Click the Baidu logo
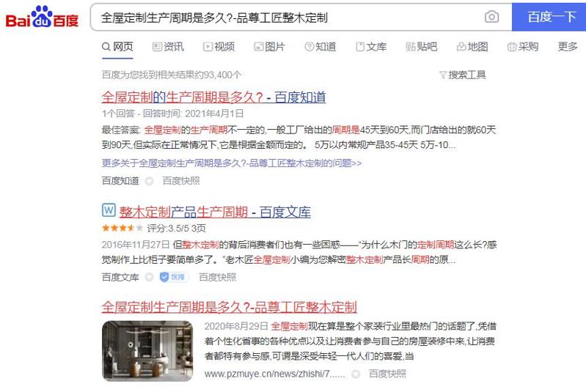Image resolution: width=586 pixels, height=392 pixels. click(x=42, y=17)
